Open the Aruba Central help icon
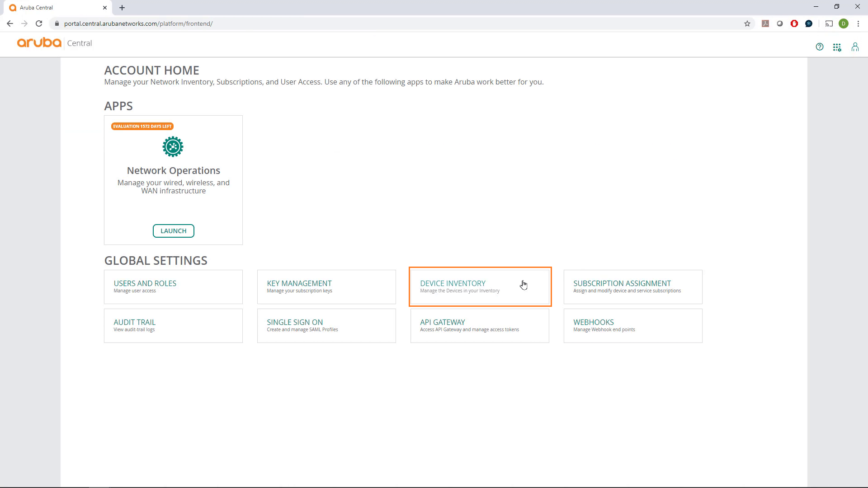The width and height of the screenshot is (868, 488). click(820, 47)
